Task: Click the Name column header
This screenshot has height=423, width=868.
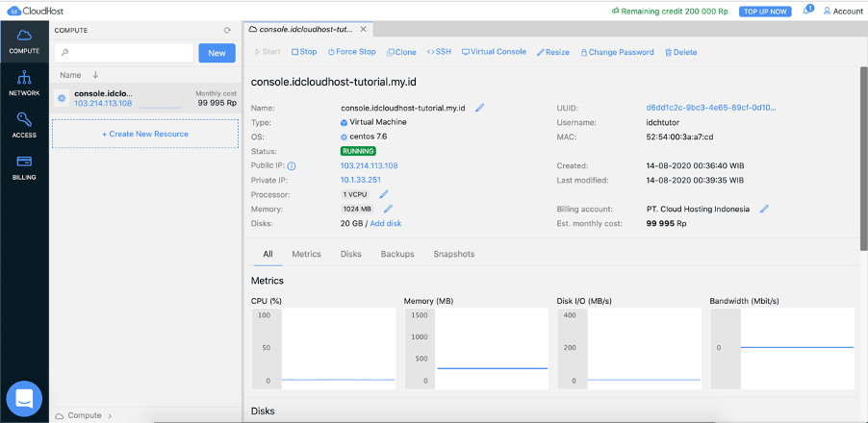Action: tap(70, 75)
